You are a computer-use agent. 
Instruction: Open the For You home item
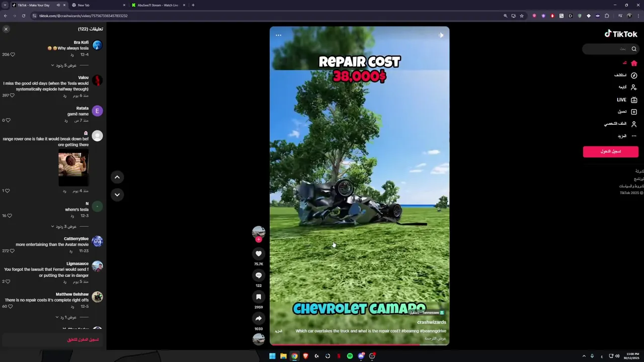click(630, 63)
